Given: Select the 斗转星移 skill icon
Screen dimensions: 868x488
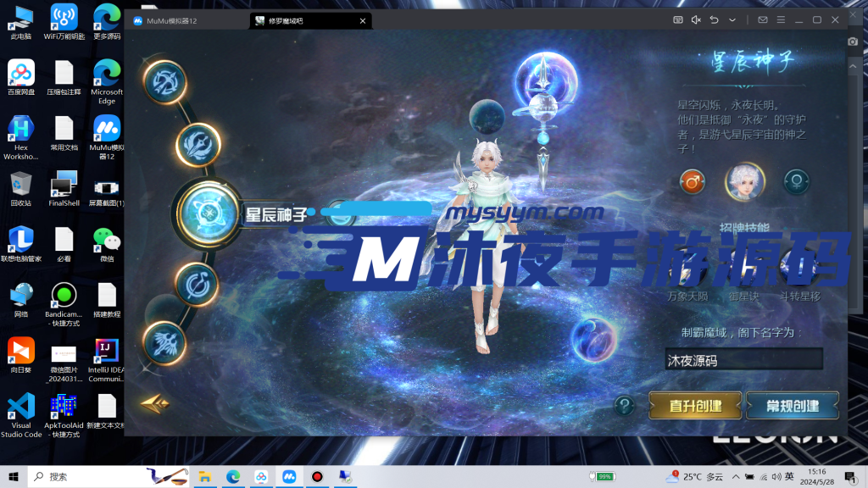Looking at the screenshot, I should click(798, 267).
